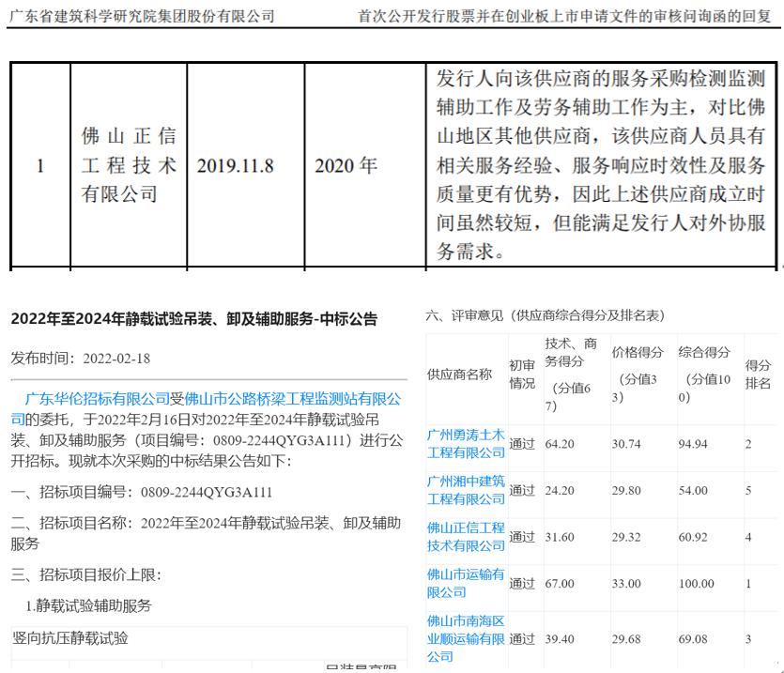Select the 2019.11.8 date cell
784x673 pixels.
(x=235, y=166)
